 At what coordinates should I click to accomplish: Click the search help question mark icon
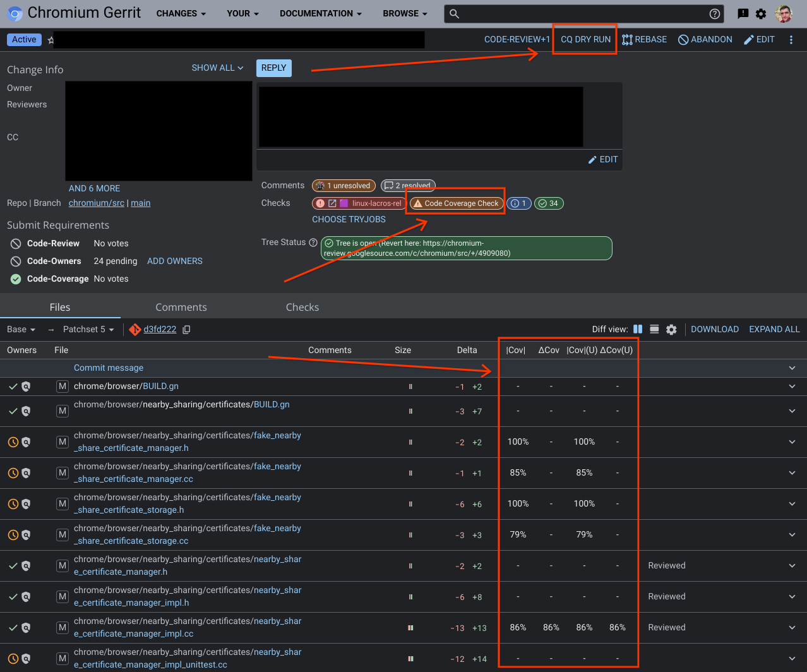point(715,14)
